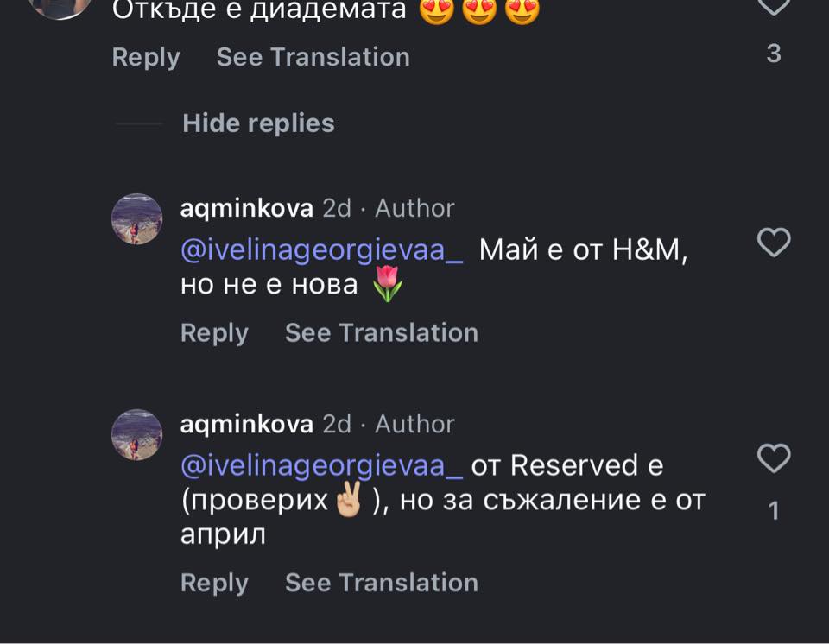
Task: Reply to aqminkova's H&M comment
Action: 213,332
